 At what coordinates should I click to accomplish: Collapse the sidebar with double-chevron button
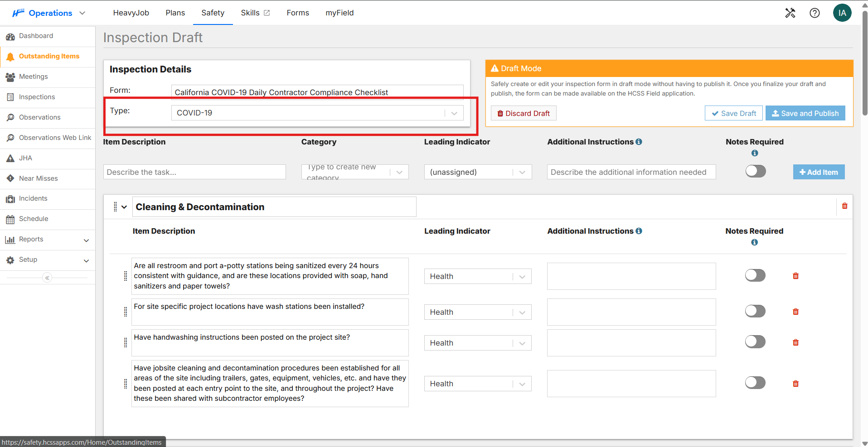coord(47,278)
